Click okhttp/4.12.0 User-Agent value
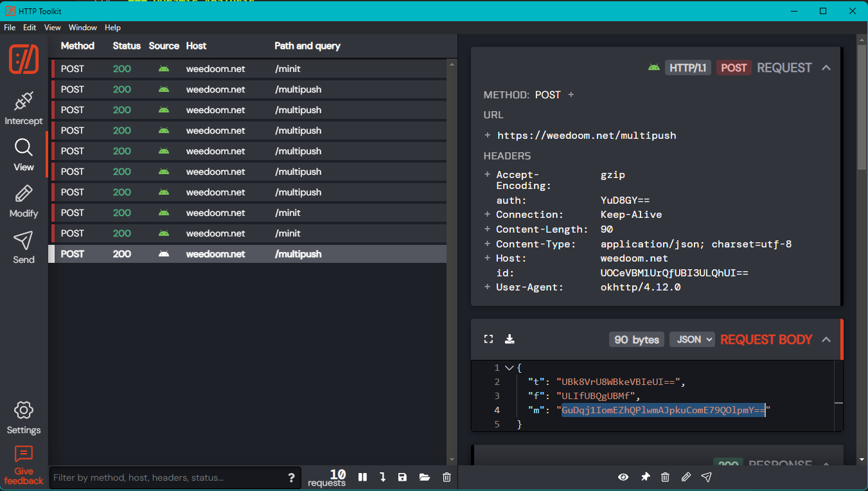The width and height of the screenshot is (868, 491). 641,287
